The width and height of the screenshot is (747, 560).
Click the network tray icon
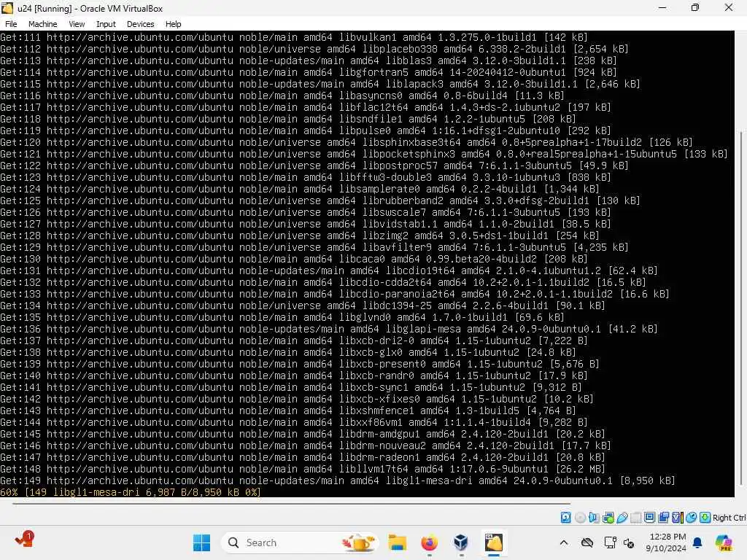click(610, 542)
